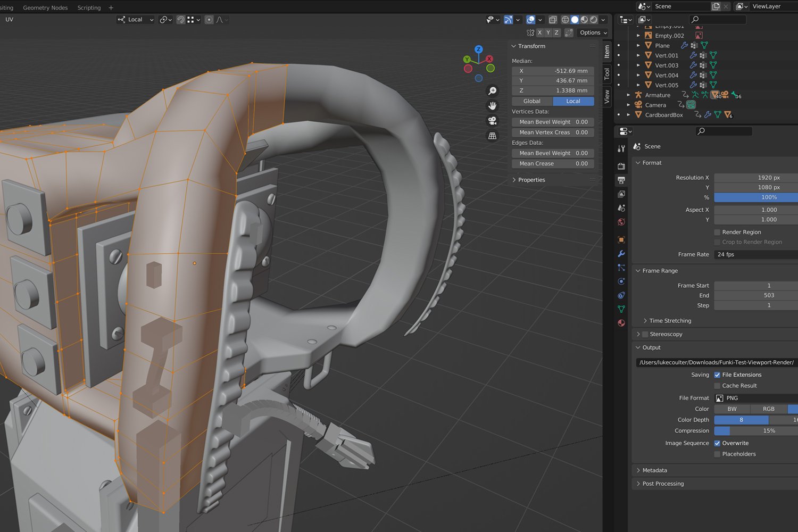
Task: Enable the Cache Result checkbox
Action: 717,385
